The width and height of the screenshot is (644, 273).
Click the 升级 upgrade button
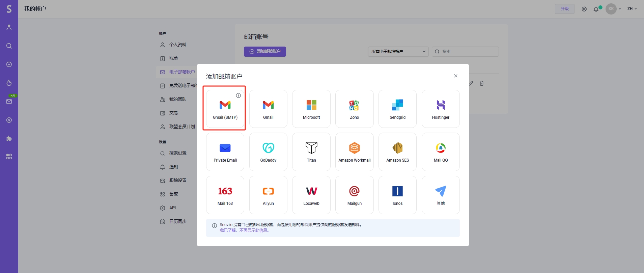click(565, 9)
